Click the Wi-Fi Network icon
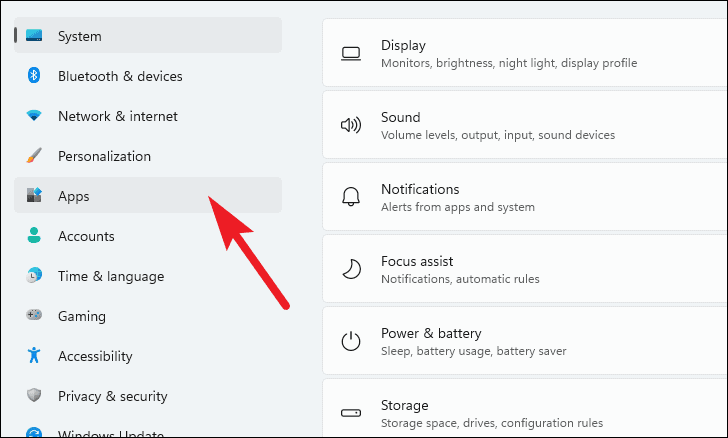 34,115
